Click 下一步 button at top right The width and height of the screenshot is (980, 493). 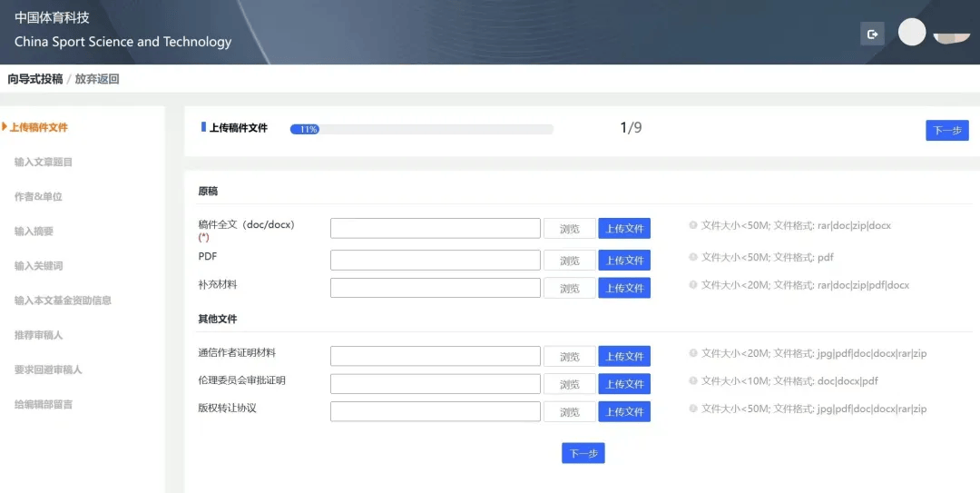point(946,131)
